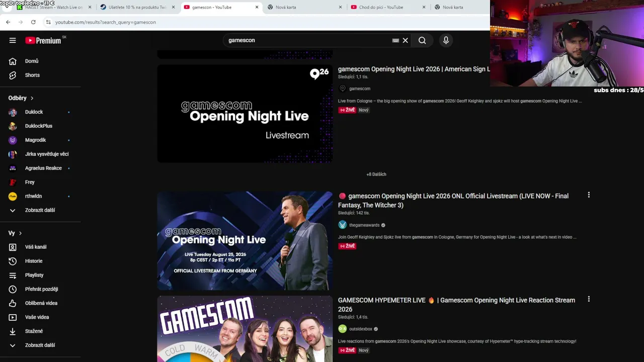The image size is (644, 362).
Task: Switch to gamescon - YouTube tab
Action: [x=221, y=7]
